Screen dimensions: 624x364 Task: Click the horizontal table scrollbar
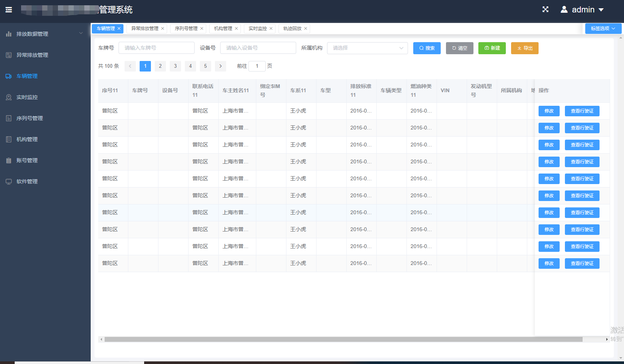343,339
